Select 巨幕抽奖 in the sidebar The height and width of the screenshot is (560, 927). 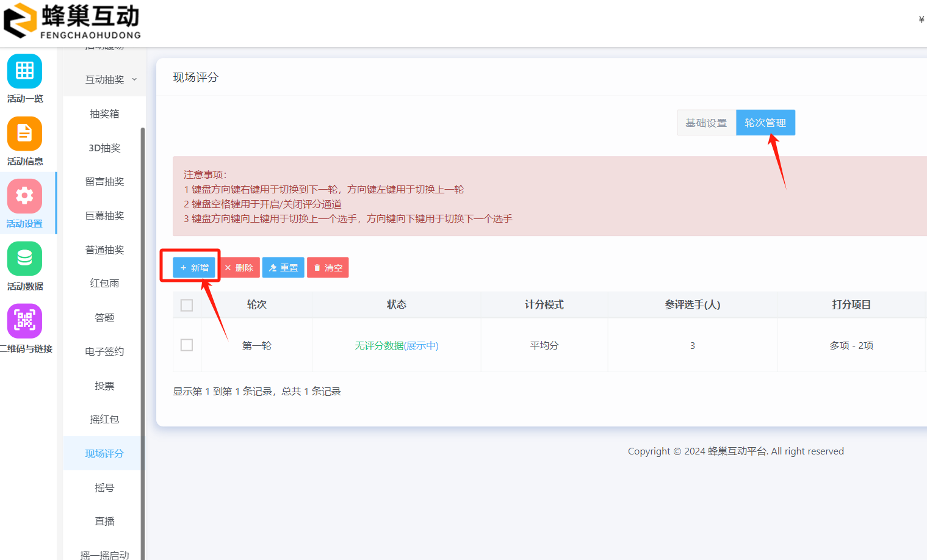click(104, 216)
